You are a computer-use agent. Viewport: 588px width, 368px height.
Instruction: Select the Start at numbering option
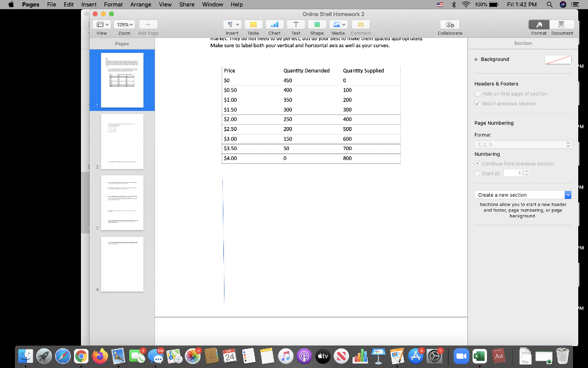coord(478,173)
